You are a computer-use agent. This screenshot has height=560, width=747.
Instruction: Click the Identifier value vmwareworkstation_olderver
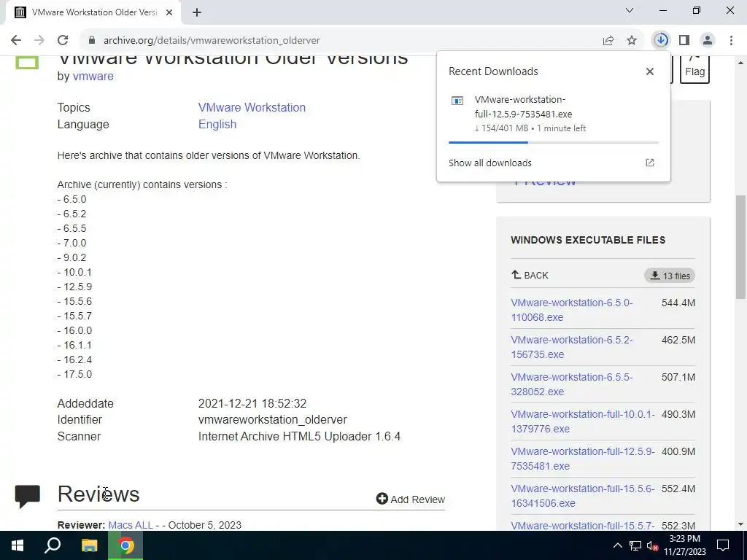(x=273, y=419)
